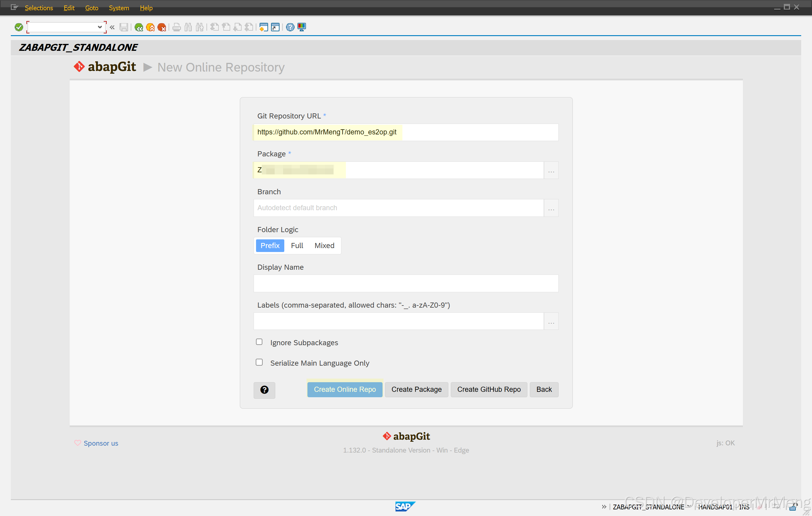Open the blue Help question icon
The width and height of the screenshot is (812, 516).
(x=290, y=27)
